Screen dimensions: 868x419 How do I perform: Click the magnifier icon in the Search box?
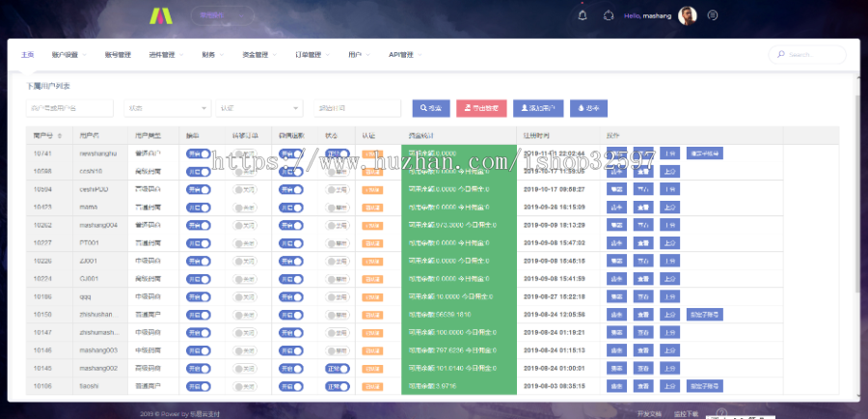tap(781, 54)
